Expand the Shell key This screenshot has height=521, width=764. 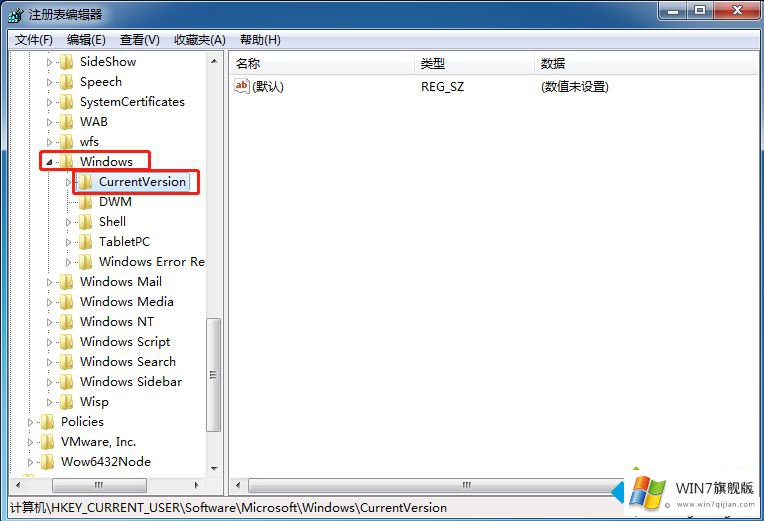[x=68, y=222]
